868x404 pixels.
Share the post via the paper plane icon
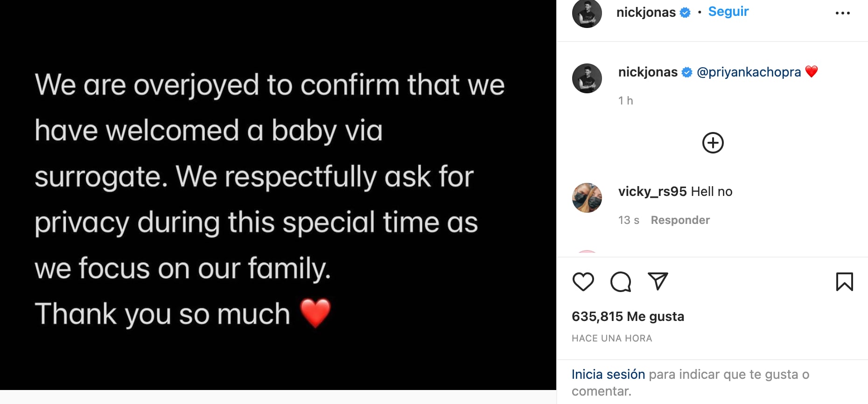[x=658, y=281]
